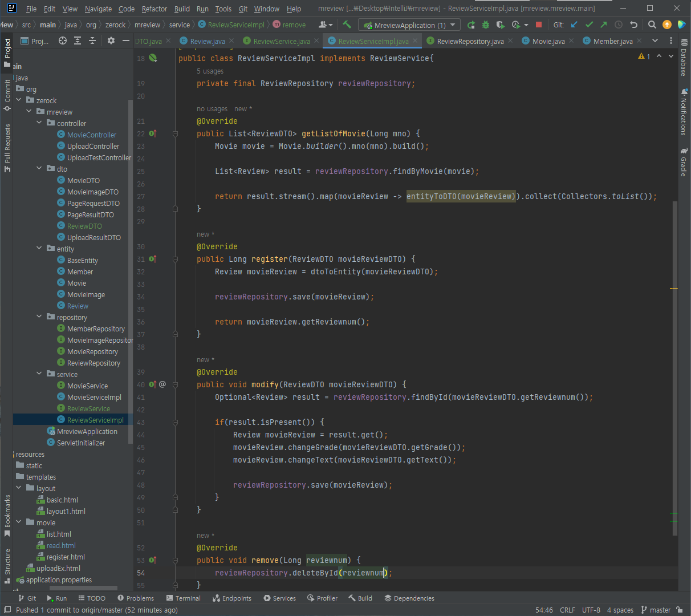Switch to the ReviewRepository.java tab

coord(470,41)
